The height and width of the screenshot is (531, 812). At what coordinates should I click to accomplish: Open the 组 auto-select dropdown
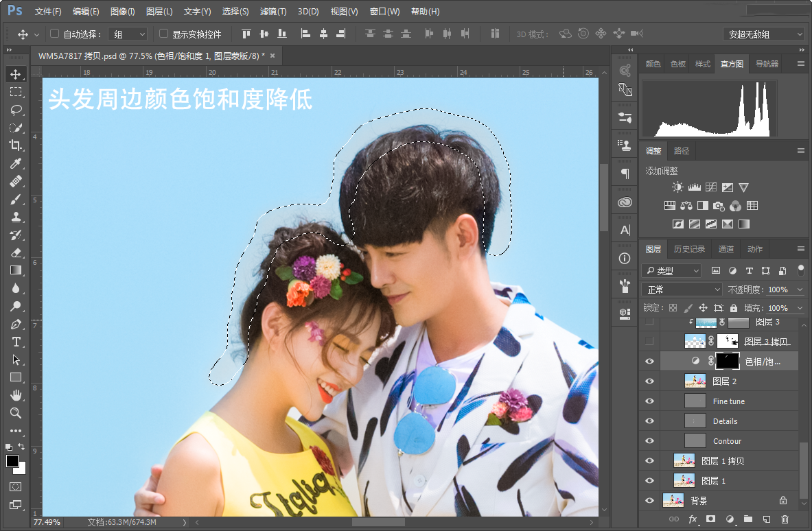[x=128, y=34]
